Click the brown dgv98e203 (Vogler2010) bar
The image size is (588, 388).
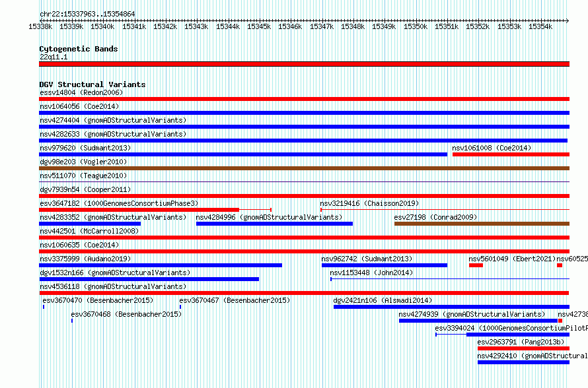tap(304, 168)
